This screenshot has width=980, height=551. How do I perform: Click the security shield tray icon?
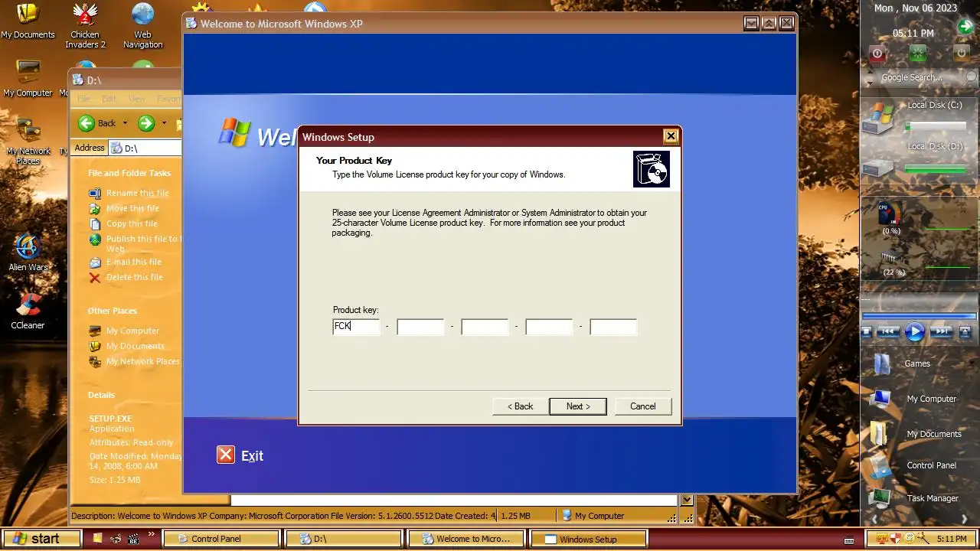click(x=896, y=538)
